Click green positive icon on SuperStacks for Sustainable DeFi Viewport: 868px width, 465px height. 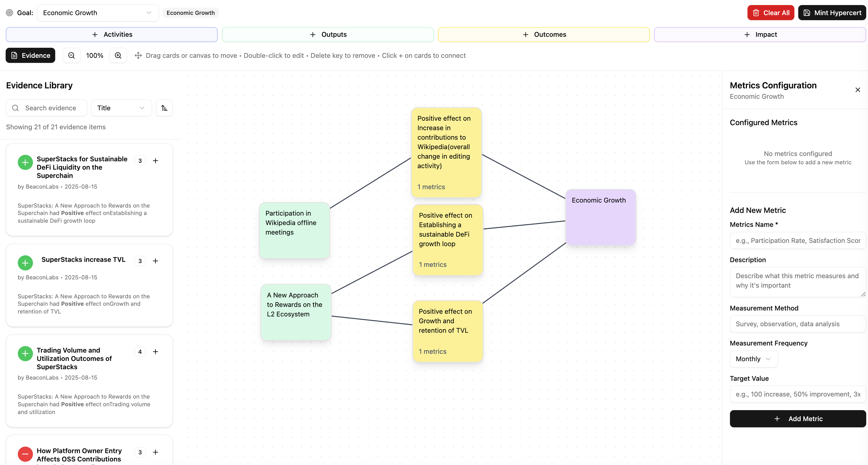tap(25, 162)
